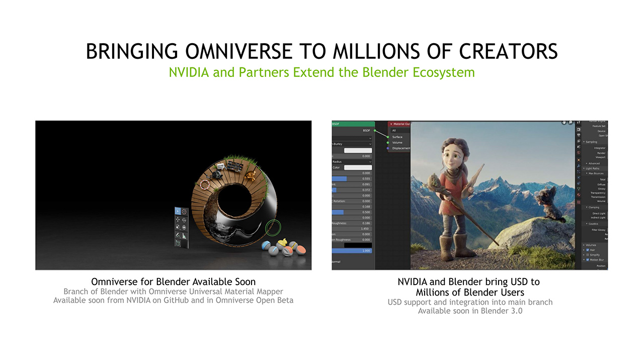Click the 1.450 value field
Screen dimensions: 644x362
pos(352,228)
